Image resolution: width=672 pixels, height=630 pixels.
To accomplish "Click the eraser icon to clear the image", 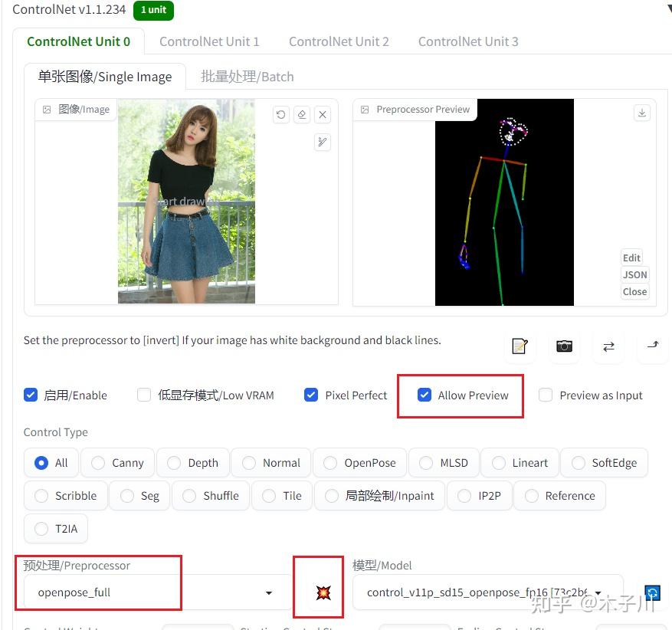I will point(301,113).
